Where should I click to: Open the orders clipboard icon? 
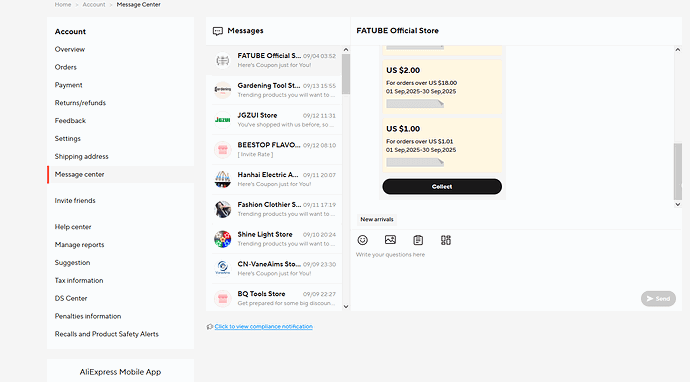click(418, 240)
